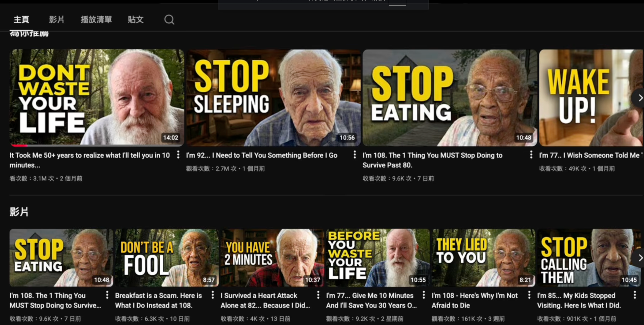Open the 影片 section heading

point(19,212)
